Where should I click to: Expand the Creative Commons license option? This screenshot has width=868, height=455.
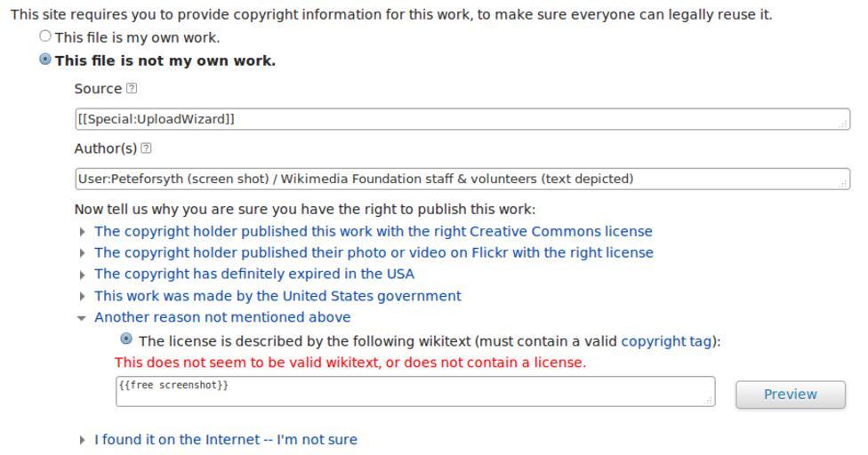click(373, 231)
